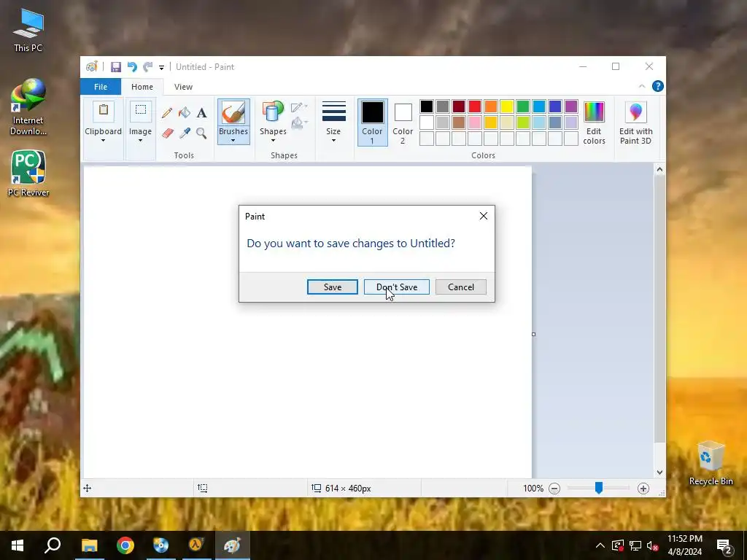Click the muted volume tray icon
Image resolution: width=747 pixels, height=560 pixels.
(652, 545)
